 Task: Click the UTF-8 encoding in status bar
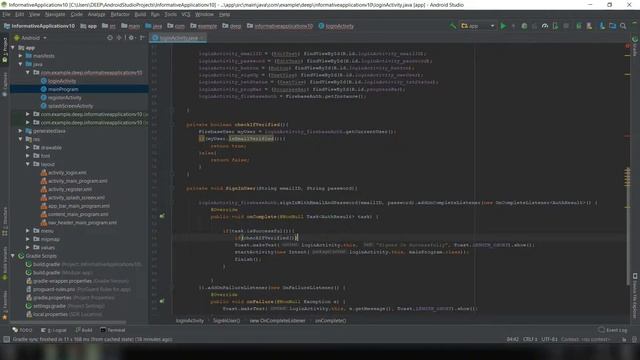point(549,339)
